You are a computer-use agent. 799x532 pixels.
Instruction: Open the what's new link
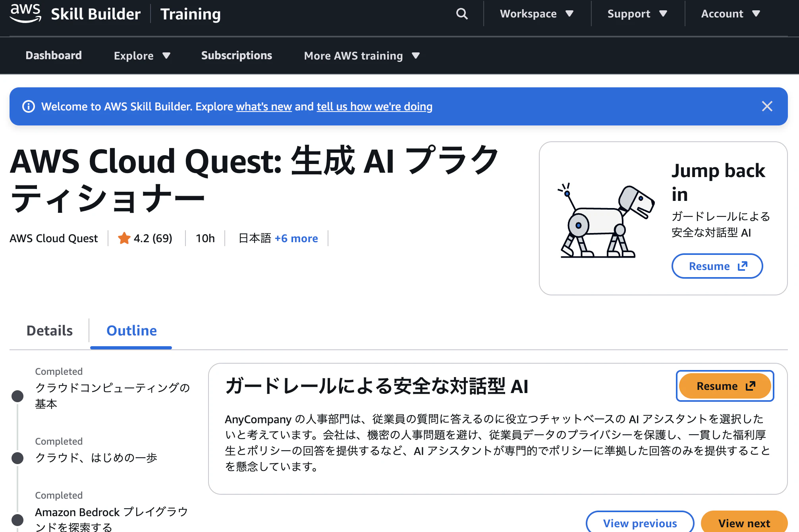point(264,106)
